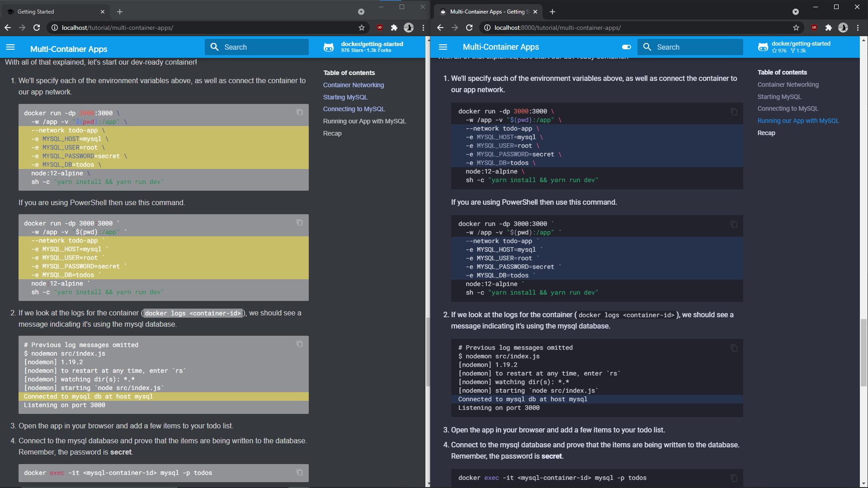Go to Recap in right table of contents
The height and width of the screenshot is (488, 868).
(766, 133)
